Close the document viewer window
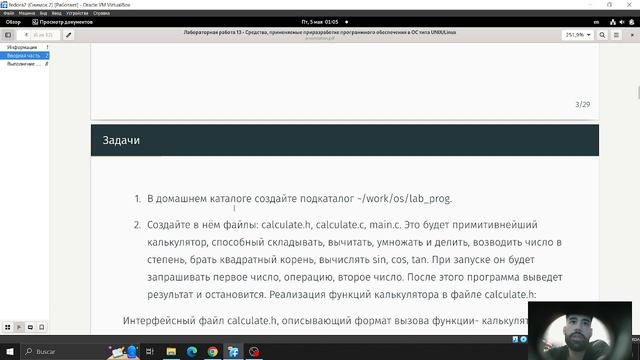The image size is (640, 360). pos(632,35)
